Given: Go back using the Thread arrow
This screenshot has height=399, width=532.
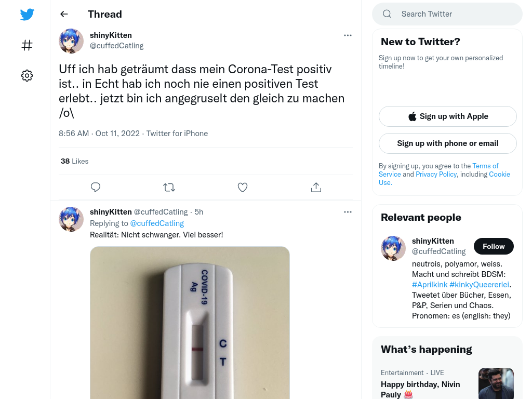Looking at the screenshot, I should [64, 14].
